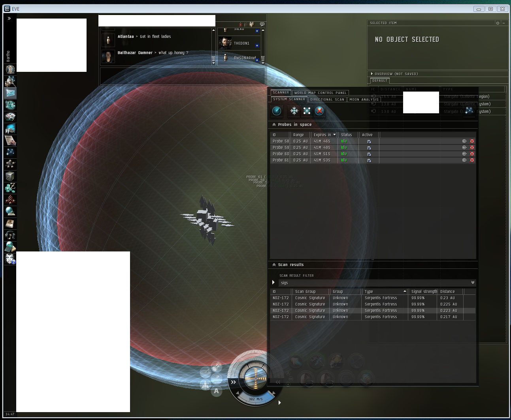Viewport: 511px width, 420px height.
Task: Open the Character Sheet from the Neocom
Action: 10,69
